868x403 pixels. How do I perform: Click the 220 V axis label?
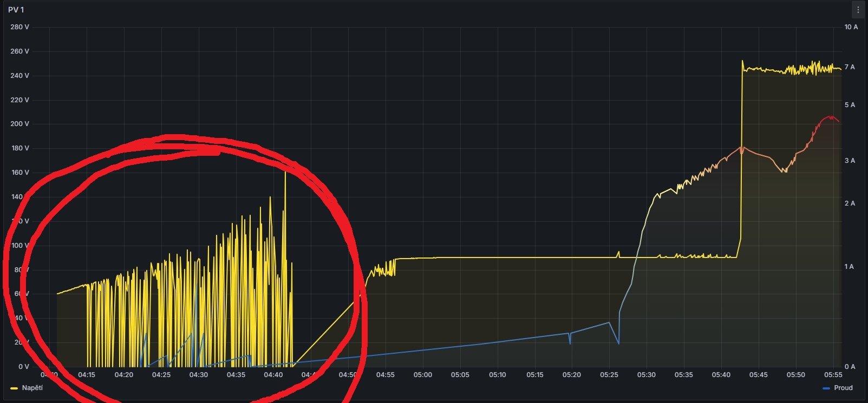(x=19, y=100)
